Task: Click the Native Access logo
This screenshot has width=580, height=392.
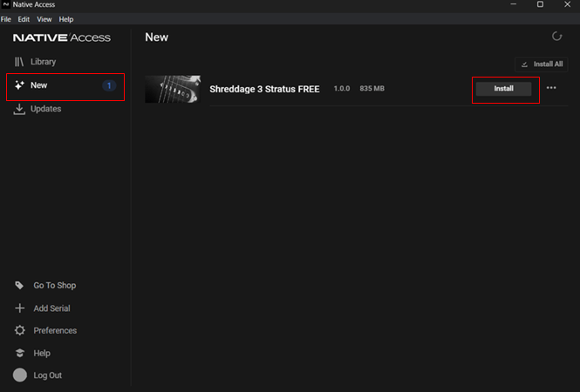Action: (62, 37)
